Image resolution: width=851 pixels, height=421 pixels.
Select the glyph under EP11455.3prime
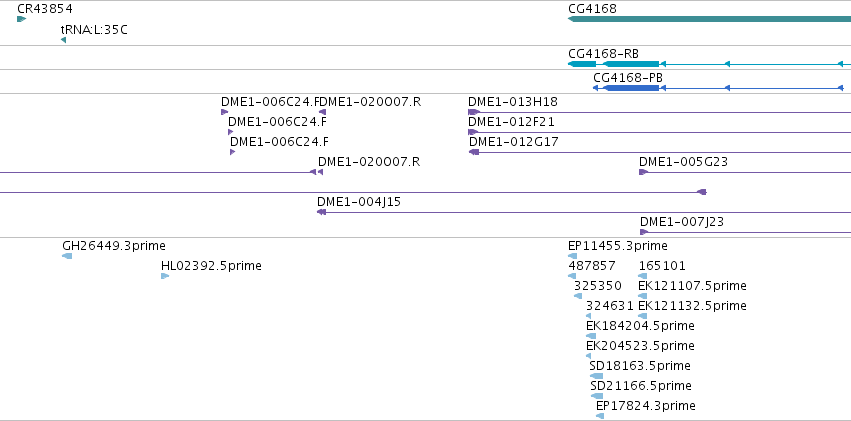[x=573, y=256]
